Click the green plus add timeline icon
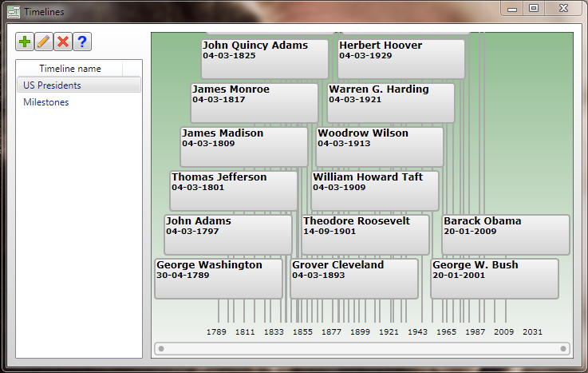588x373 pixels. tap(25, 42)
